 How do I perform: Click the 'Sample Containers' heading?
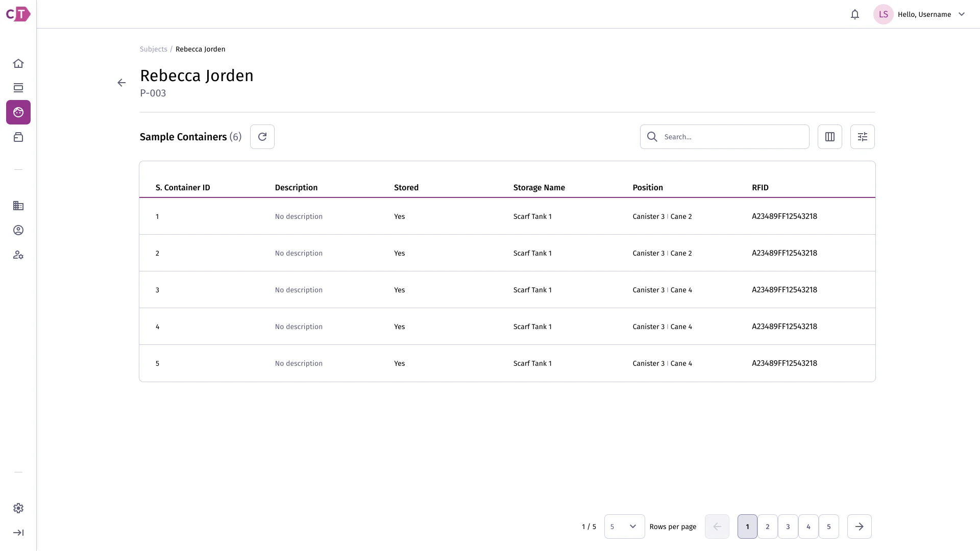tap(183, 137)
